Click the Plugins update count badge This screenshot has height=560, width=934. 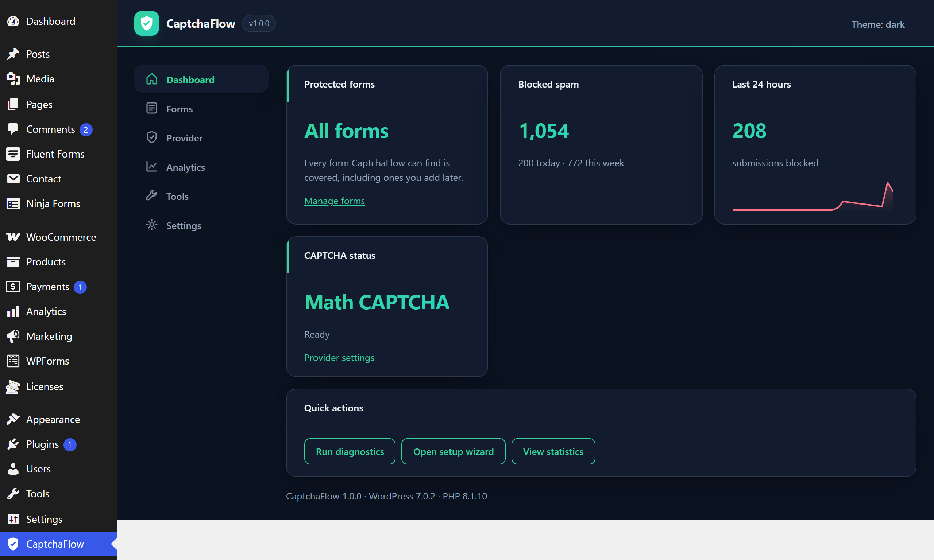(70, 444)
